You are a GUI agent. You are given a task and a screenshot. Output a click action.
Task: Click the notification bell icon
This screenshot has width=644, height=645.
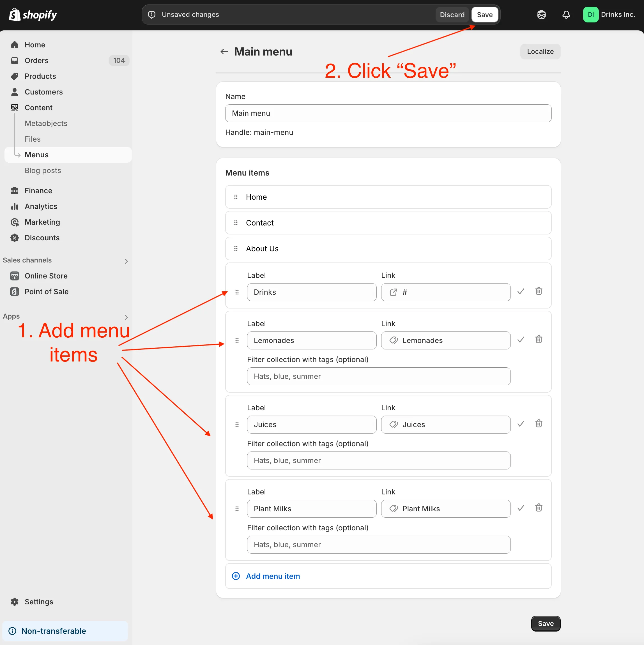pos(566,14)
